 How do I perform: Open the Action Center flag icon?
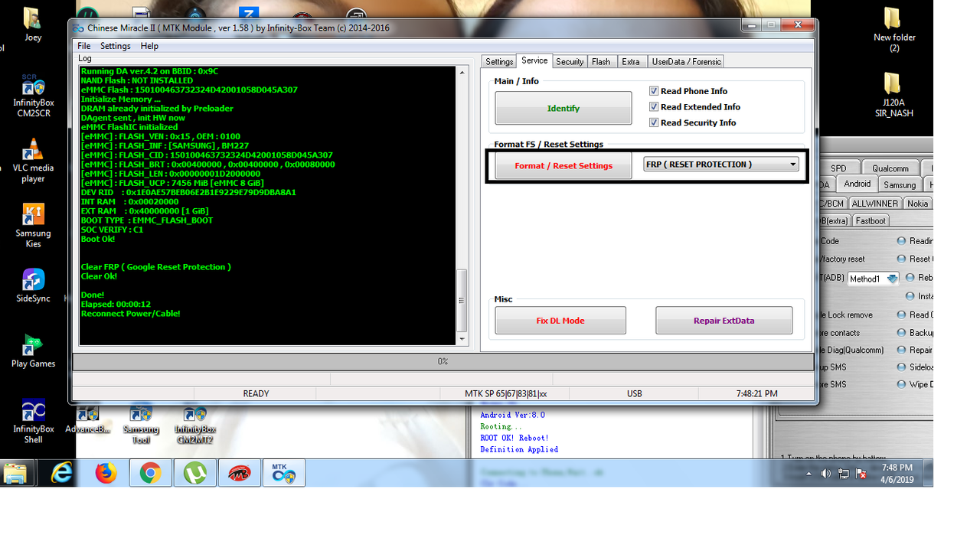[861, 474]
